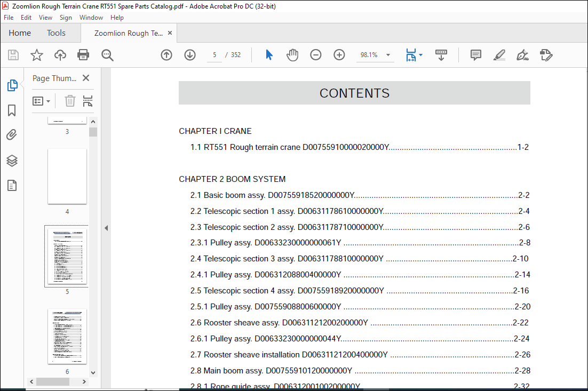Screen dimensions: 588x391
Task: Add a comment sticky note icon
Action: click(476, 55)
